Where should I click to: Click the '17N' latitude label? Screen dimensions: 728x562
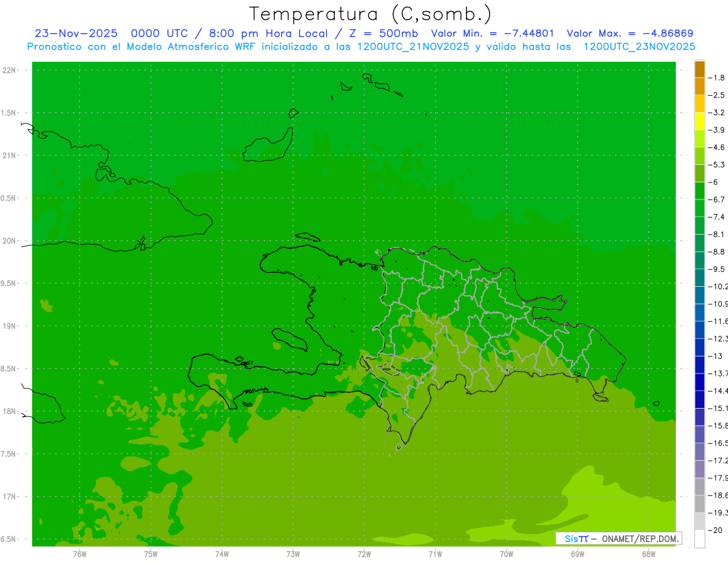(x=10, y=497)
